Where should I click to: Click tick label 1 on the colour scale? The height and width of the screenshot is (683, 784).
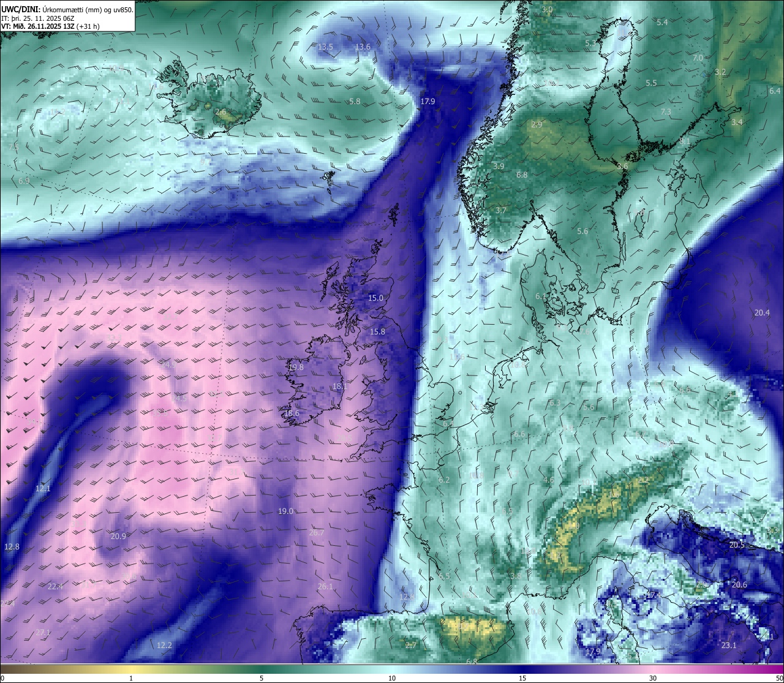[131, 678]
